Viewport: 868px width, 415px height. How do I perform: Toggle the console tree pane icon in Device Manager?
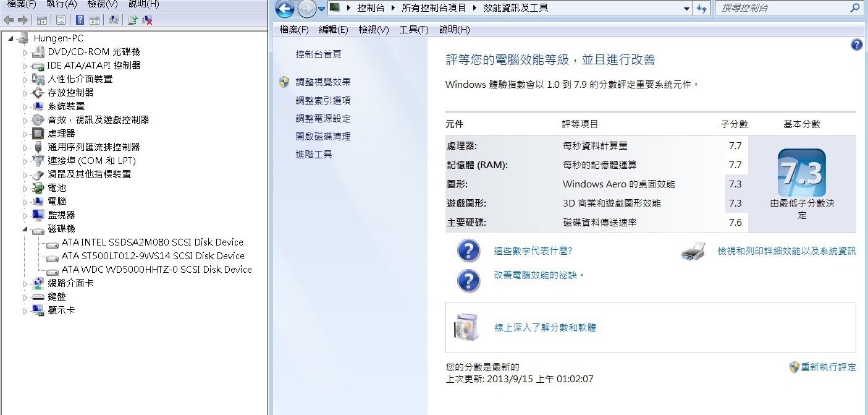(x=42, y=20)
